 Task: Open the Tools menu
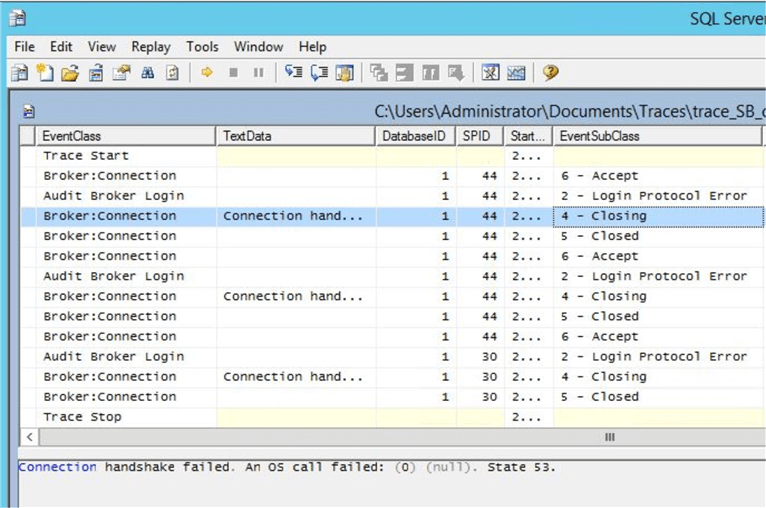(202, 46)
